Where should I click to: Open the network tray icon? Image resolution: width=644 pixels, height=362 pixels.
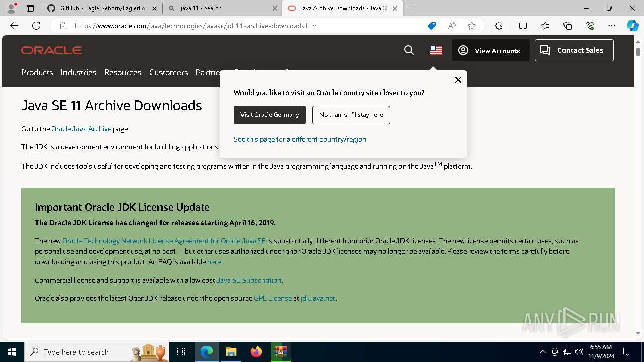567,352
